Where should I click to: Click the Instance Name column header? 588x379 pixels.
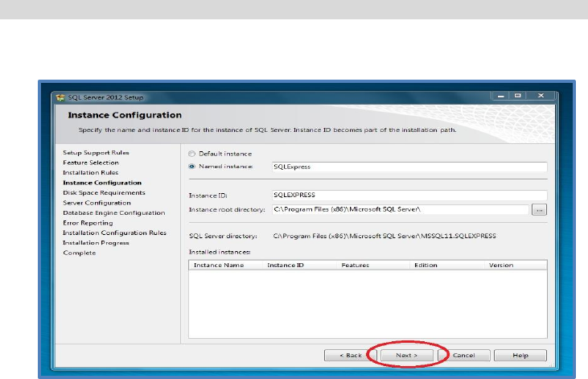pyautogui.click(x=226, y=266)
